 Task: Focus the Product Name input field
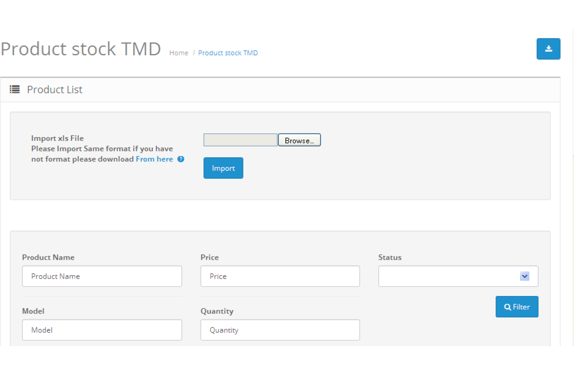pos(102,276)
